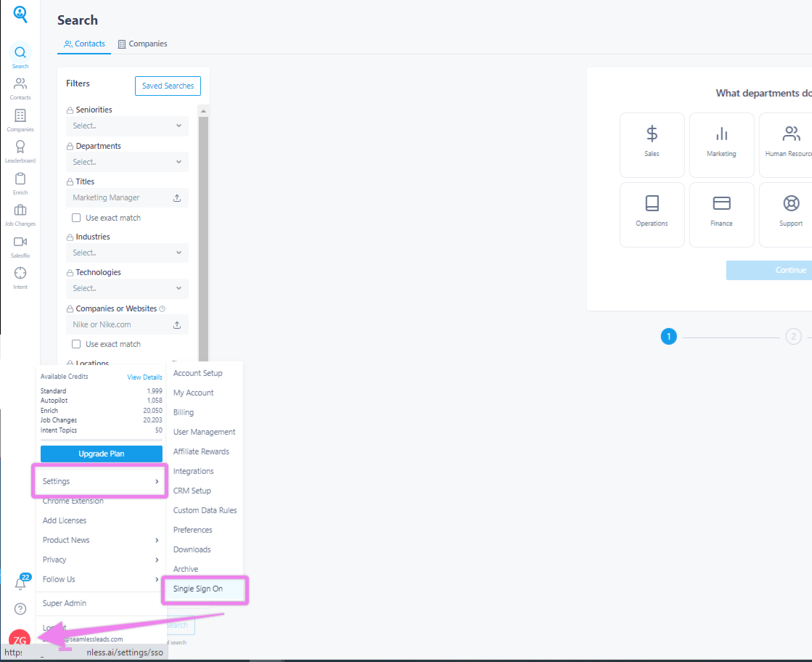Switch to the Companies tab
812x662 pixels.
click(x=142, y=44)
